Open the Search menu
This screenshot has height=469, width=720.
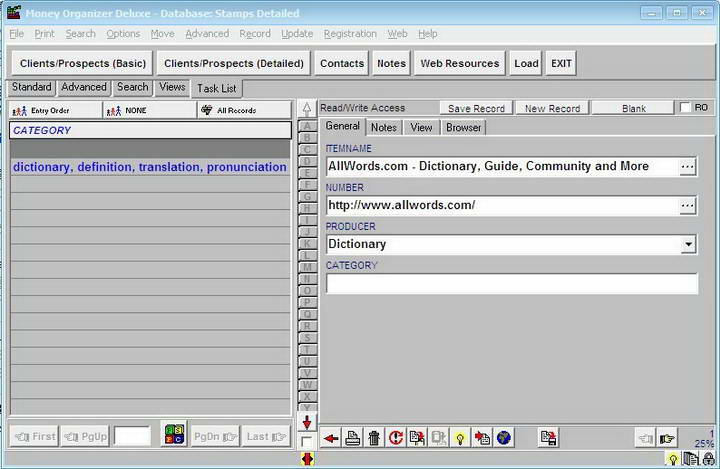point(80,34)
